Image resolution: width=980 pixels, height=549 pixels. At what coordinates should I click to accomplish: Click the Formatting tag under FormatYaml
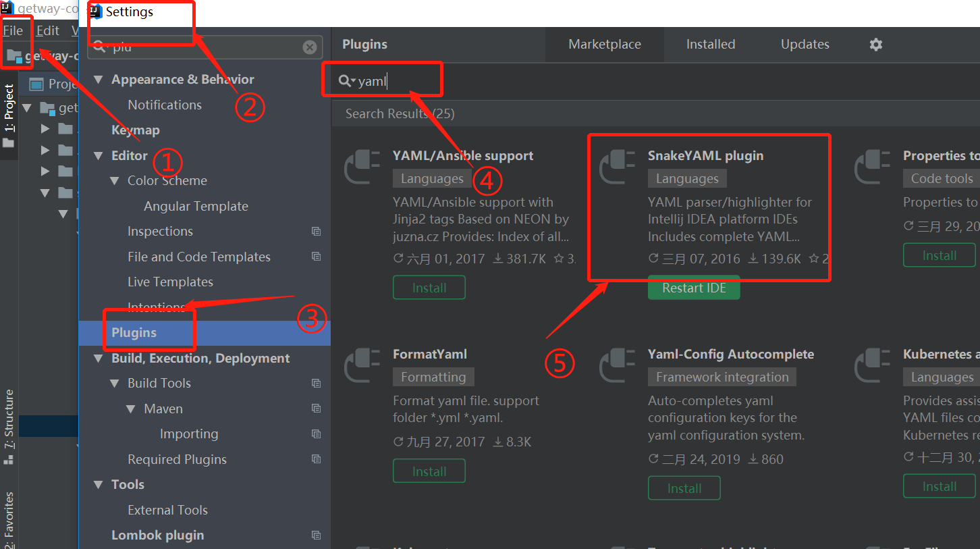pos(434,377)
